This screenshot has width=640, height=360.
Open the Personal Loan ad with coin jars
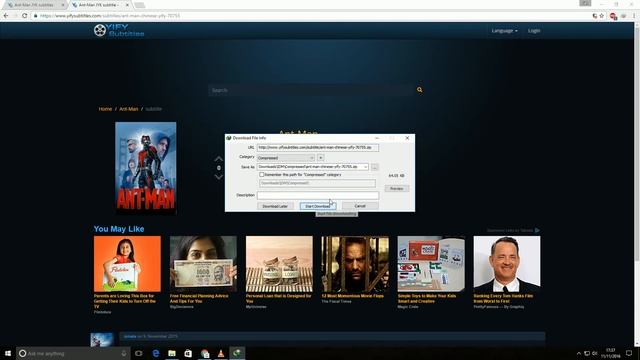point(279,264)
